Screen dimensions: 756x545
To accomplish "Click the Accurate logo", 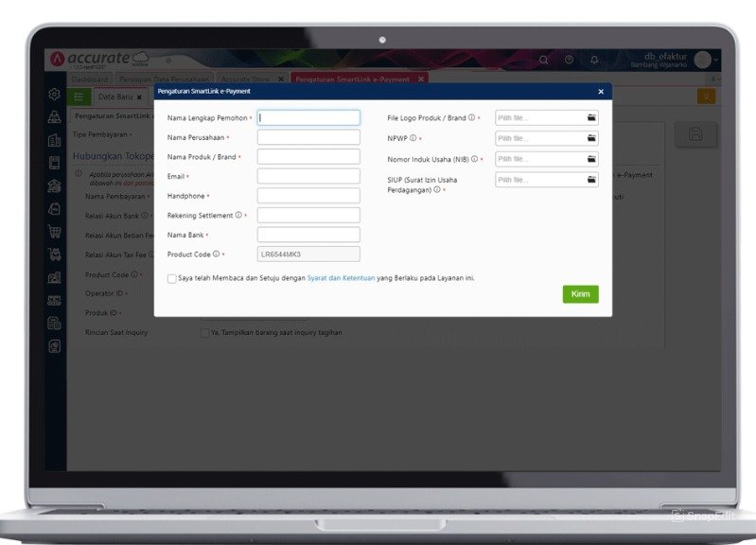I will (x=98, y=59).
